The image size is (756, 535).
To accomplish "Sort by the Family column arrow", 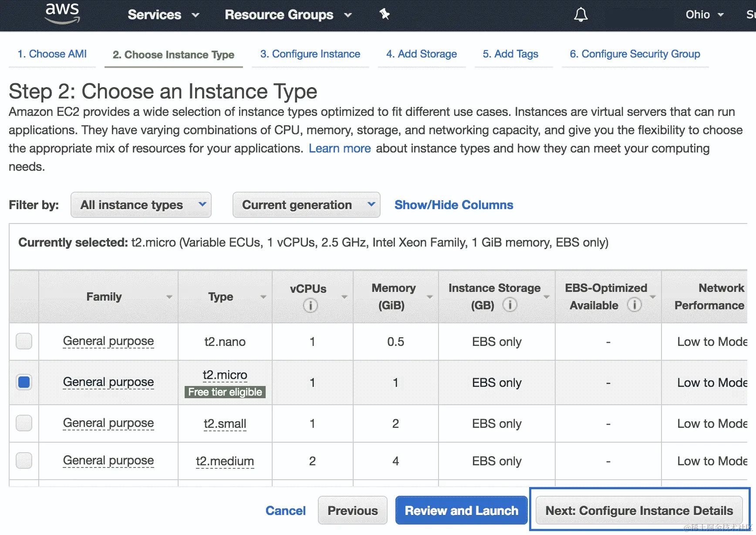I will [x=169, y=297].
